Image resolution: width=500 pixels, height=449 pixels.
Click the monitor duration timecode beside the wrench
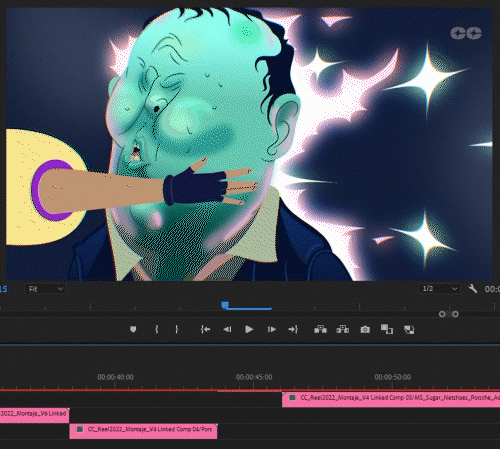pos(492,289)
